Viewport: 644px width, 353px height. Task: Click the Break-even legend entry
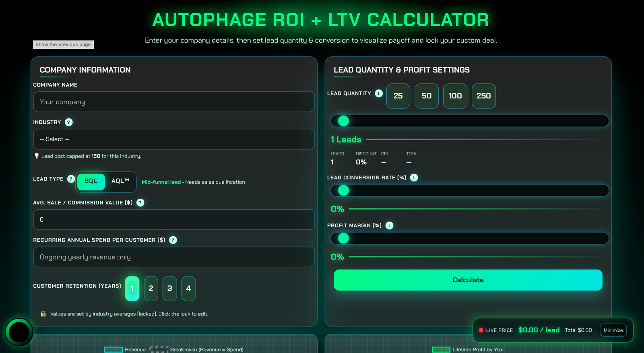[x=197, y=349]
